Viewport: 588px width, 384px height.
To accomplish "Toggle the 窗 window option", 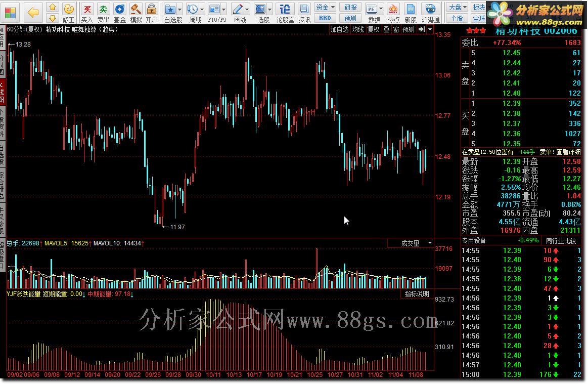I will (396, 29).
